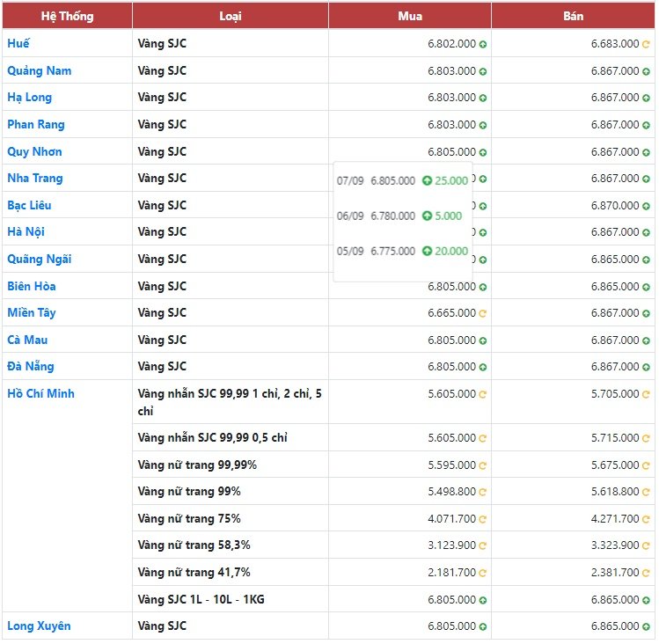Click yellow icon beside 5.715.000 sell price
The height and width of the screenshot is (644, 659).
click(x=646, y=438)
